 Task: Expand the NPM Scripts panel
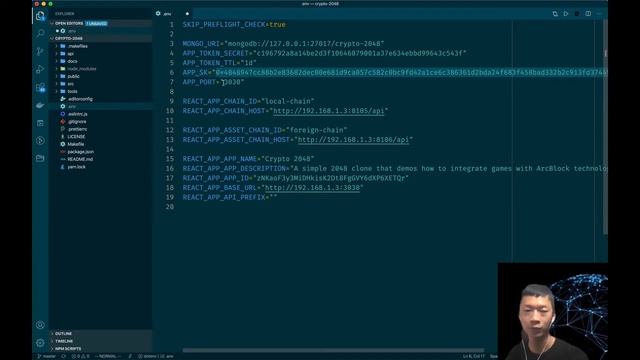tap(68, 349)
